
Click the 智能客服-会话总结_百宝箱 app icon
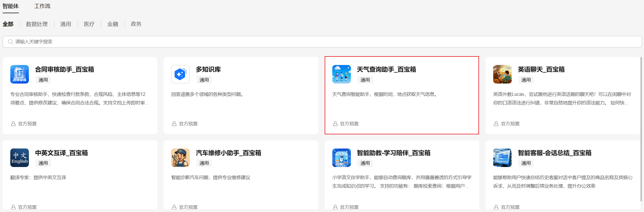[502, 158]
